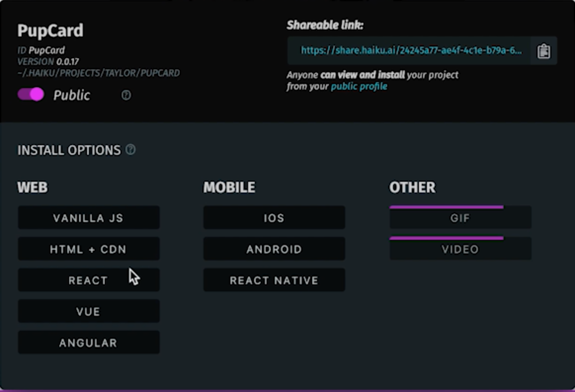Choose the iOS mobile install option

[274, 218]
